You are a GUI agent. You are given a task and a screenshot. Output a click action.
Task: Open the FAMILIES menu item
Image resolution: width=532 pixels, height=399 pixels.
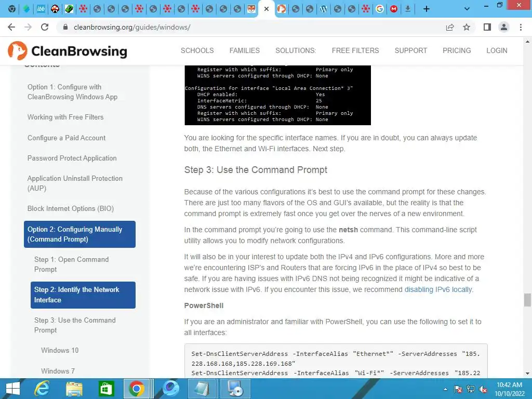[x=244, y=50]
